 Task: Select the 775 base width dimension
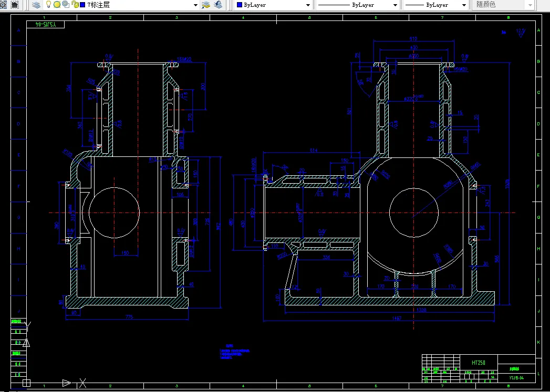click(x=129, y=317)
